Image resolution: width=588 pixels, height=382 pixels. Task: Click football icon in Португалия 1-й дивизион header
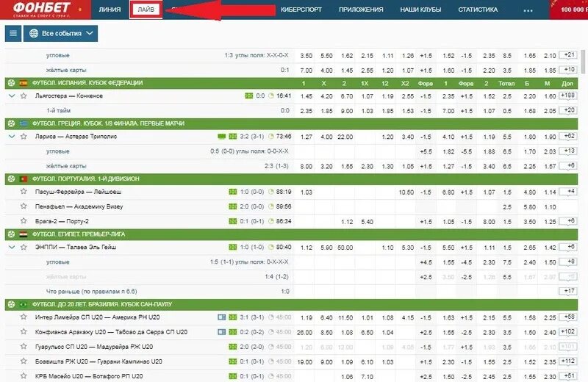(x=11, y=179)
